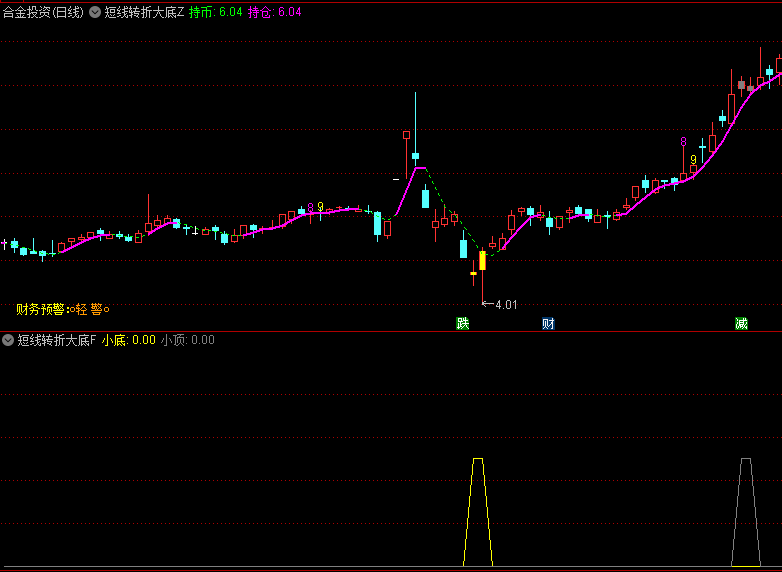
Task: Expand the 短线转折大底F sub-panel dropdown arrow
Action: coord(9,340)
